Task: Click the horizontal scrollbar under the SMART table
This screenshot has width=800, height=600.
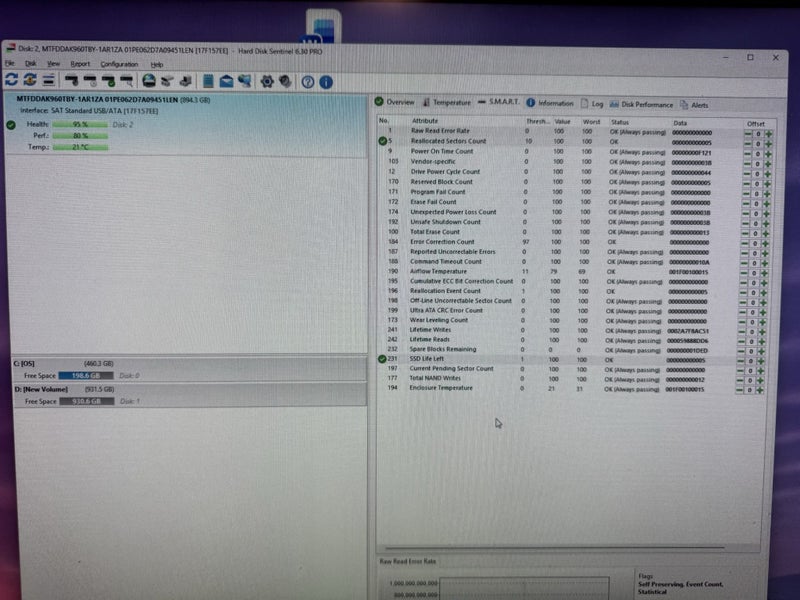Action: (x=554, y=548)
